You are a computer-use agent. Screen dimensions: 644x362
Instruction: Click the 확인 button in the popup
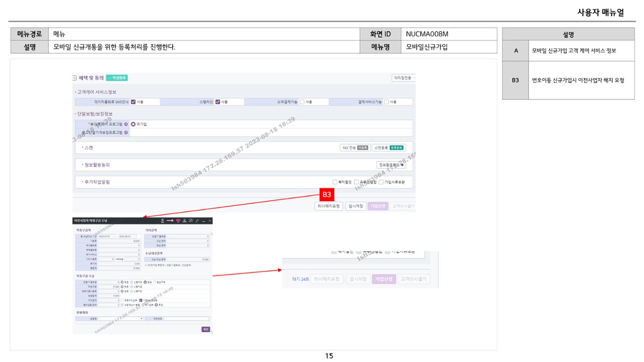click(x=206, y=329)
